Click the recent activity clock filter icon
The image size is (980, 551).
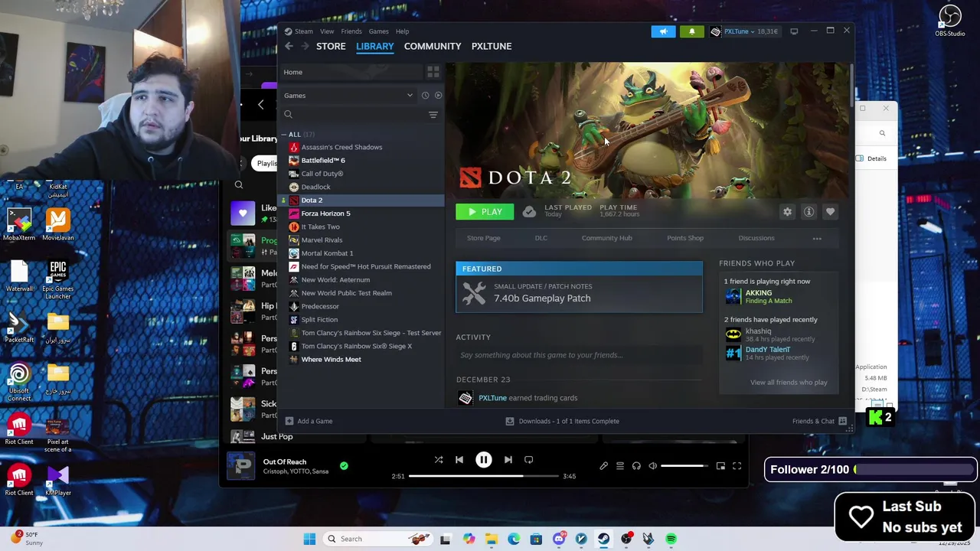tap(425, 96)
